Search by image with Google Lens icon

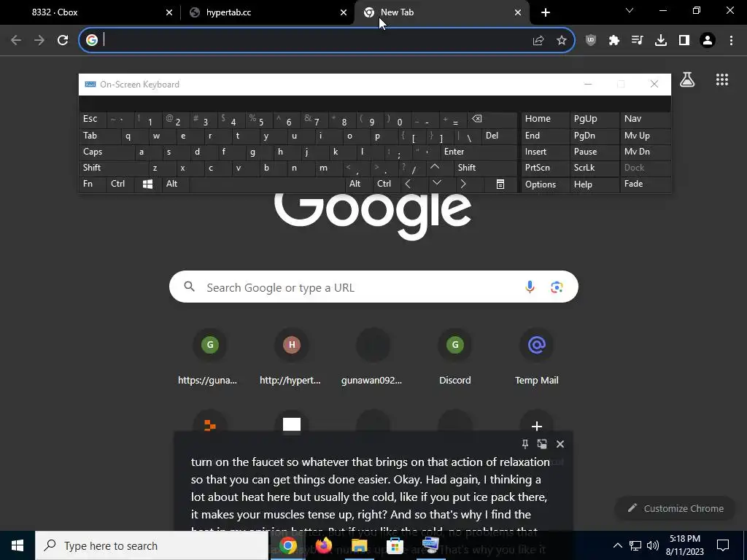coord(557,287)
